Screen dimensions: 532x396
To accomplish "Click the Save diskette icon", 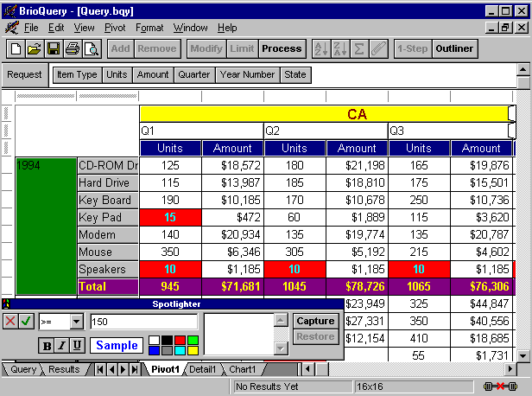I will point(54,49).
